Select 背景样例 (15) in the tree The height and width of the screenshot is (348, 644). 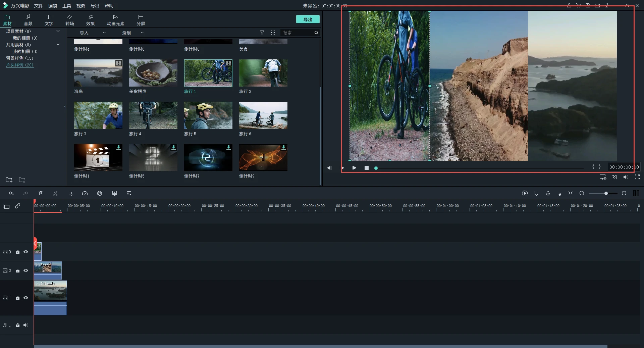pyautogui.click(x=20, y=58)
